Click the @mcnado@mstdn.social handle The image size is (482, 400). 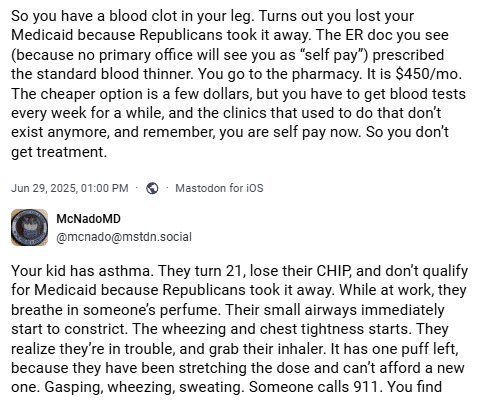click(124, 237)
